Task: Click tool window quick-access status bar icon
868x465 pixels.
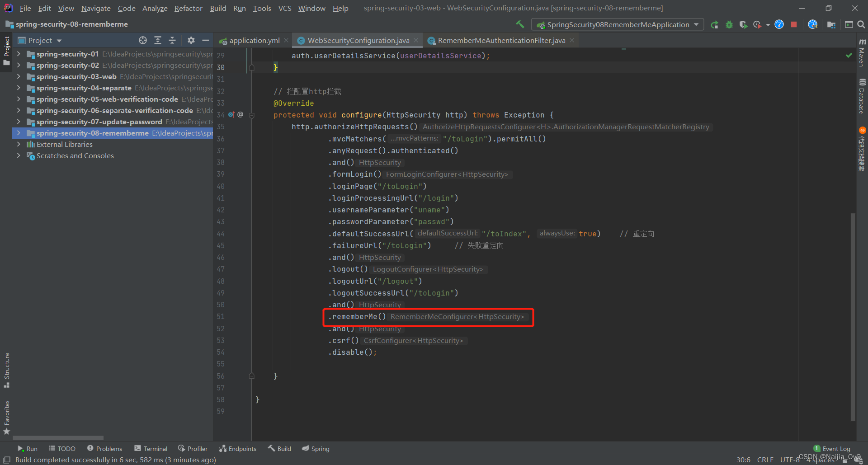Action: [7, 460]
